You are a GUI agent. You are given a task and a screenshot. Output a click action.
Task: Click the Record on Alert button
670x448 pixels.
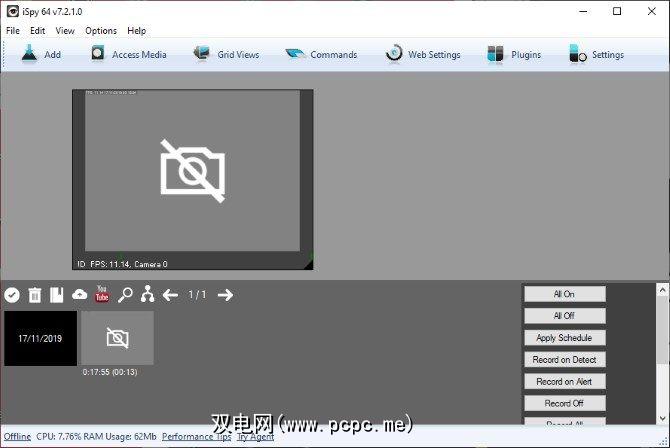point(565,382)
